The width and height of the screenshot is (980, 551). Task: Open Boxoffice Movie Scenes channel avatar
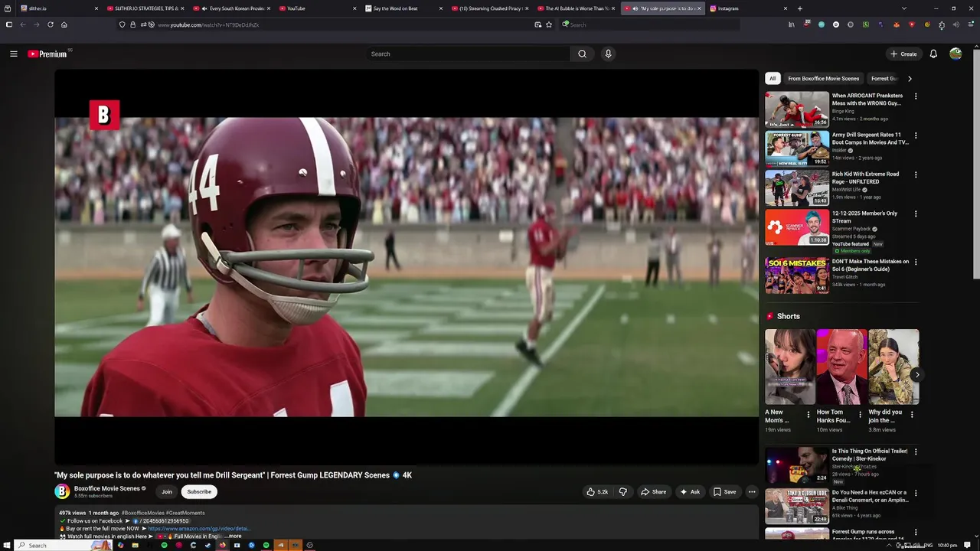[62, 491]
